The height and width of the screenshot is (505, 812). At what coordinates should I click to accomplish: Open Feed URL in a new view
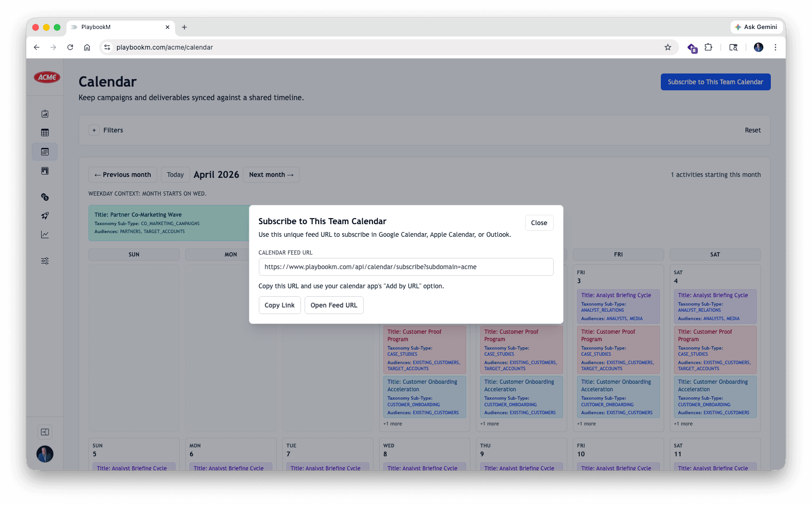click(334, 305)
